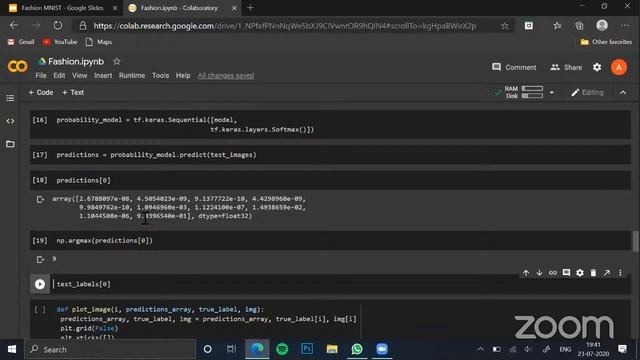Click the browser address bar URL
The image size is (640, 360).
(x=284, y=26)
